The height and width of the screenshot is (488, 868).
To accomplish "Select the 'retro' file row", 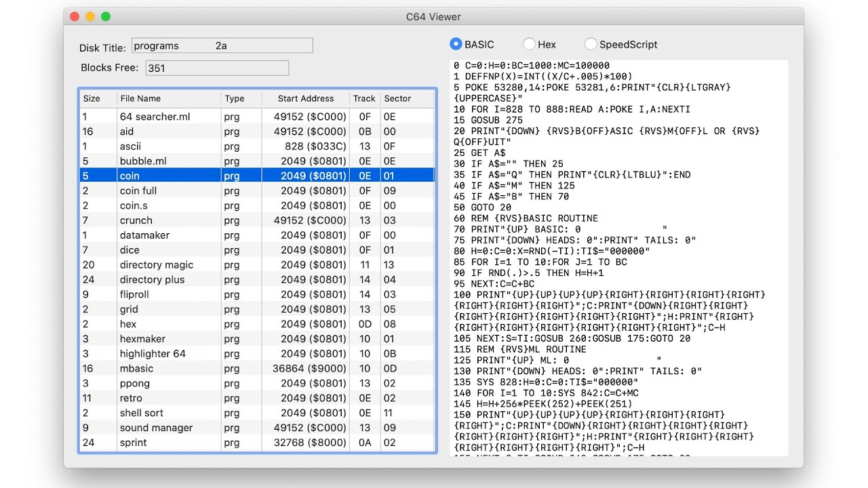I will [257, 399].
